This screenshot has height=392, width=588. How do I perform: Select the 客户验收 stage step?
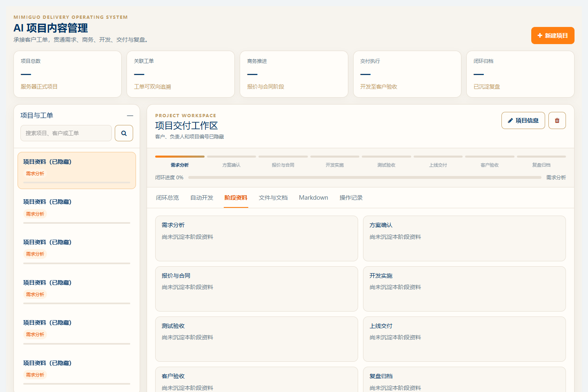click(490, 162)
